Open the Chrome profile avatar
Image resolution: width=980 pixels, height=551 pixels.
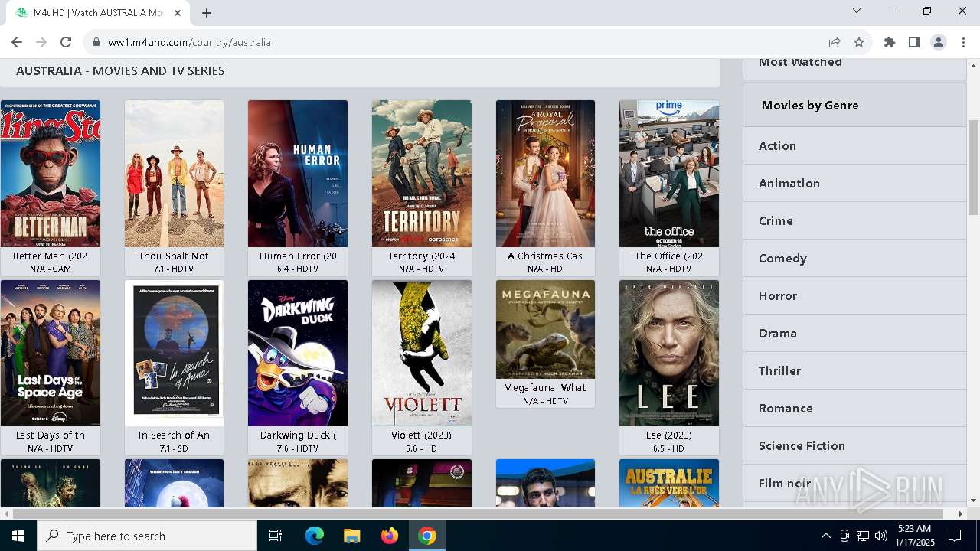coord(939,42)
